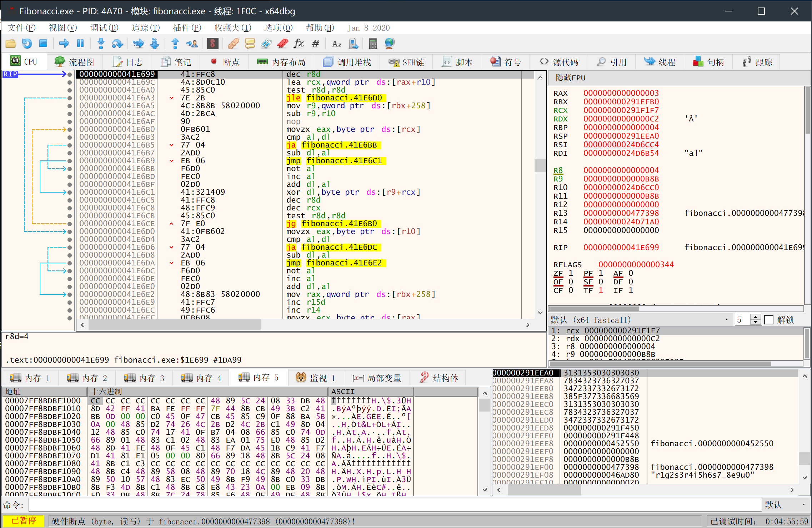Image resolution: width=812 pixels, height=528 pixels.
Task: Open the Bookmarks red icon
Action: point(283,44)
